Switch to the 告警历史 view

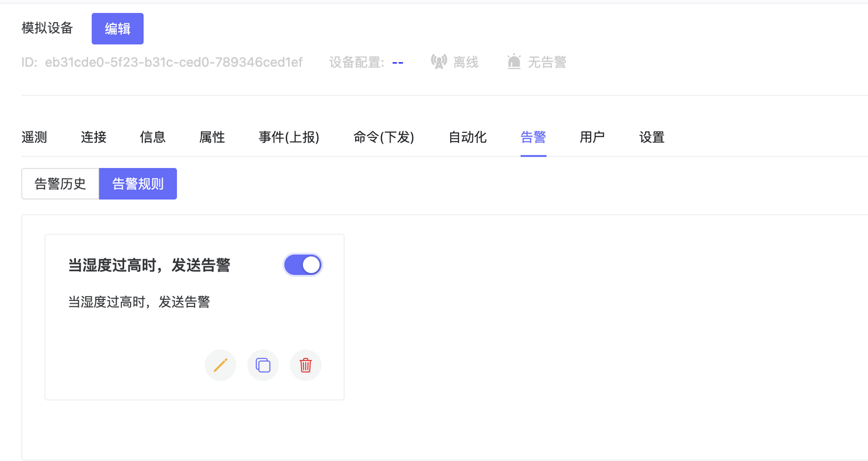click(60, 184)
